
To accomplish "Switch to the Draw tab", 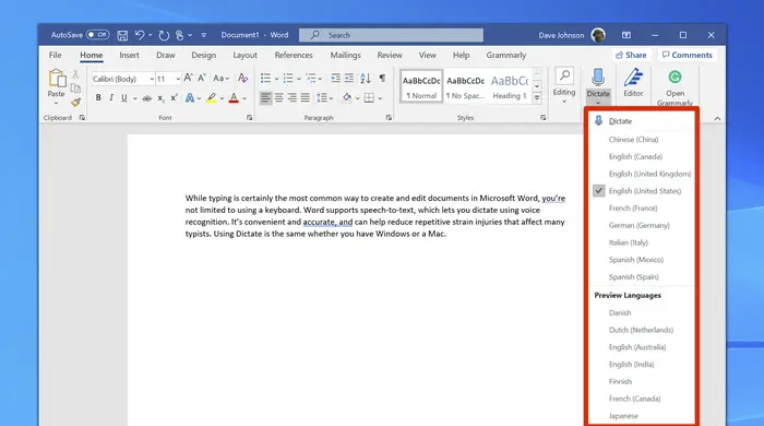I will tap(166, 55).
